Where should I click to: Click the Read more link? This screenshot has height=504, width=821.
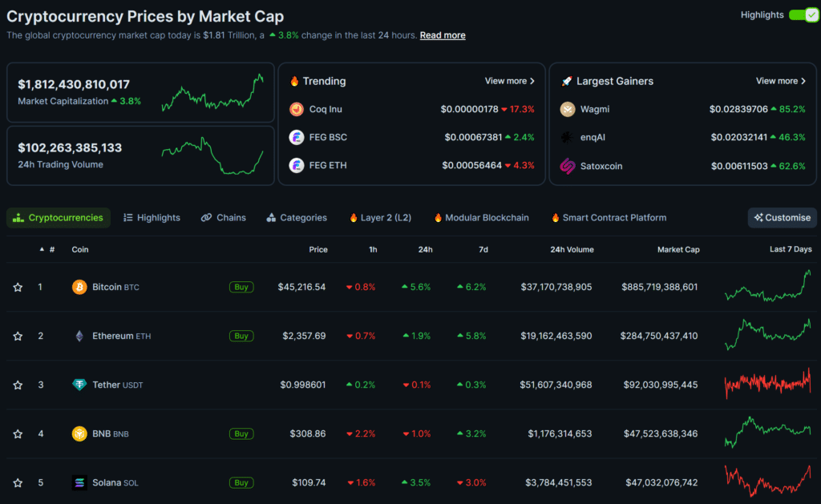pos(443,35)
